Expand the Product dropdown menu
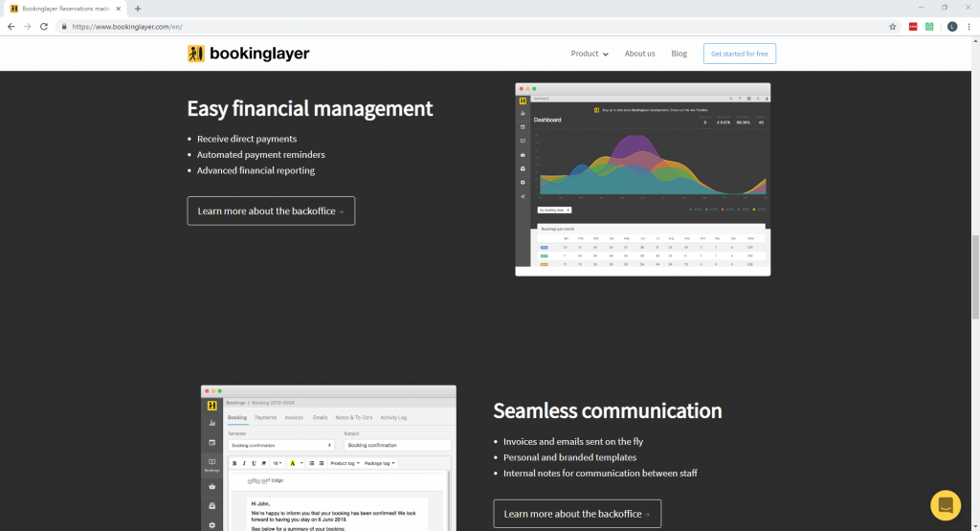 pyautogui.click(x=590, y=54)
